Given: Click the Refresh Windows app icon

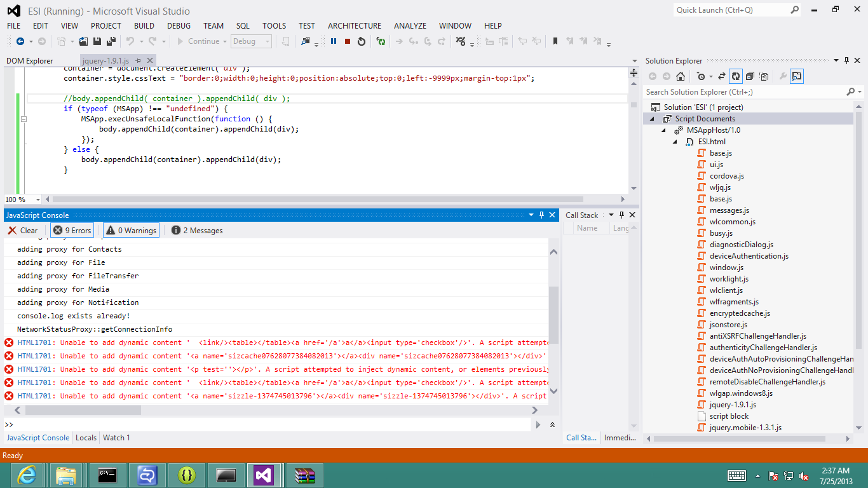Looking at the screenshot, I should click(381, 41).
